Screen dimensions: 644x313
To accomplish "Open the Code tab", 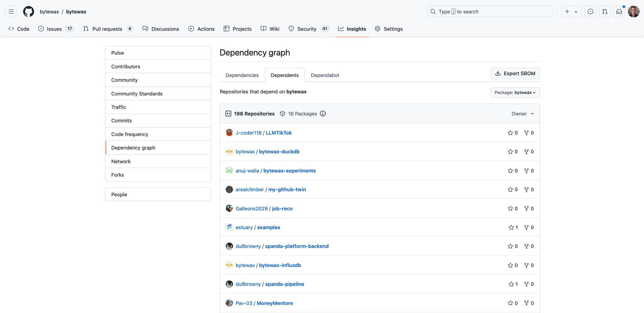I will point(19,29).
